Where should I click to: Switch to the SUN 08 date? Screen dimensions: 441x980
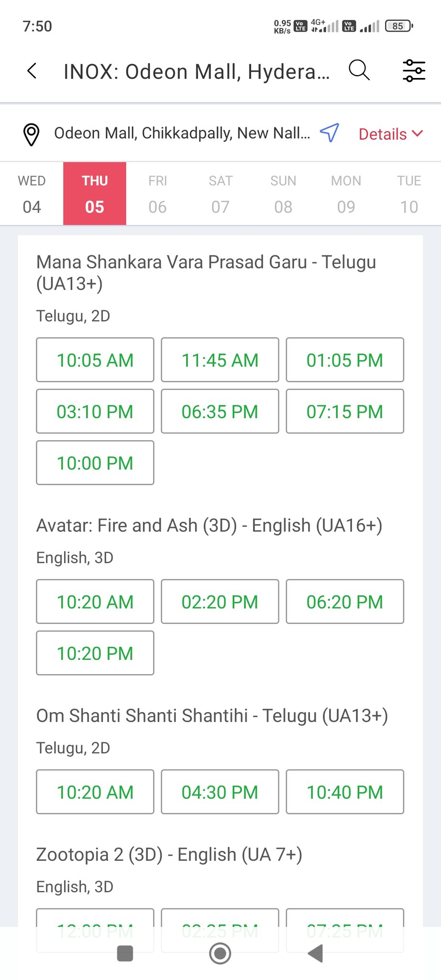[283, 194]
